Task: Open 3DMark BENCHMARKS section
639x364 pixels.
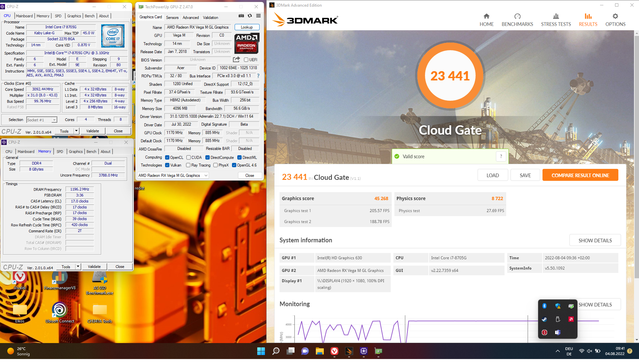Action: [517, 20]
